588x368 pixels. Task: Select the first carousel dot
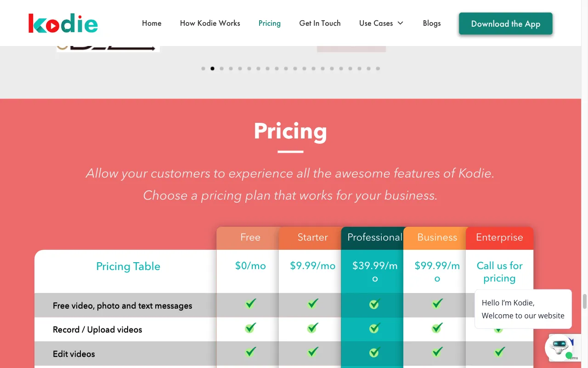click(203, 69)
